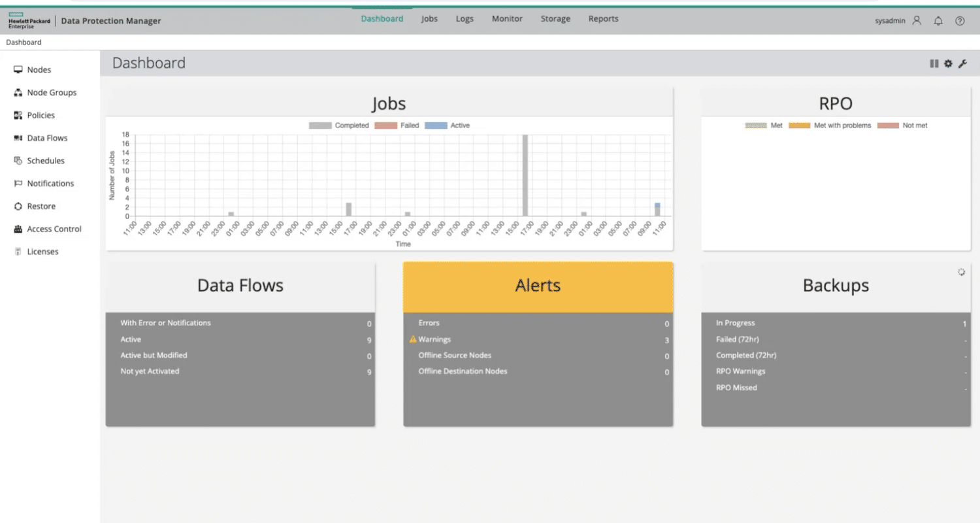Click the Warnings row in Alerts
980x523 pixels.
(538, 339)
